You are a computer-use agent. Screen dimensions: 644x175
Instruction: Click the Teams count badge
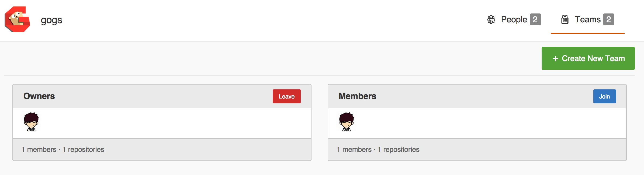[x=608, y=19]
